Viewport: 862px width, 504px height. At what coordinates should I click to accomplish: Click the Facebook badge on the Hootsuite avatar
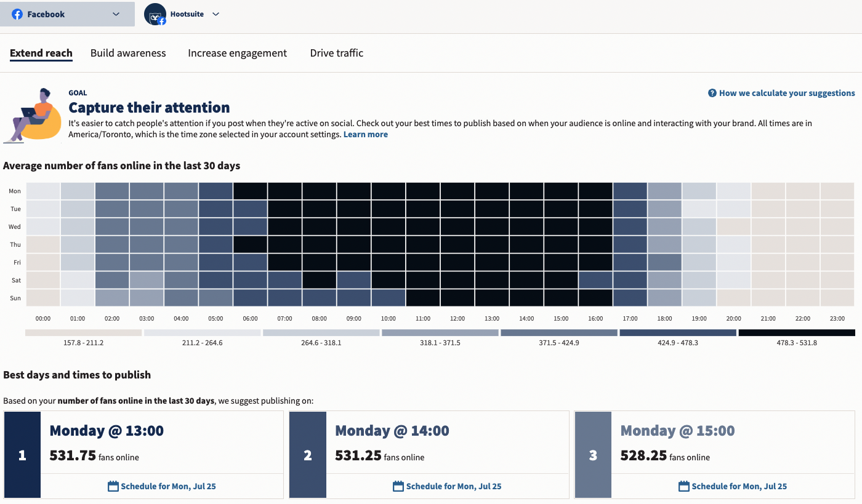pyautogui.click(x=161, y=20)
